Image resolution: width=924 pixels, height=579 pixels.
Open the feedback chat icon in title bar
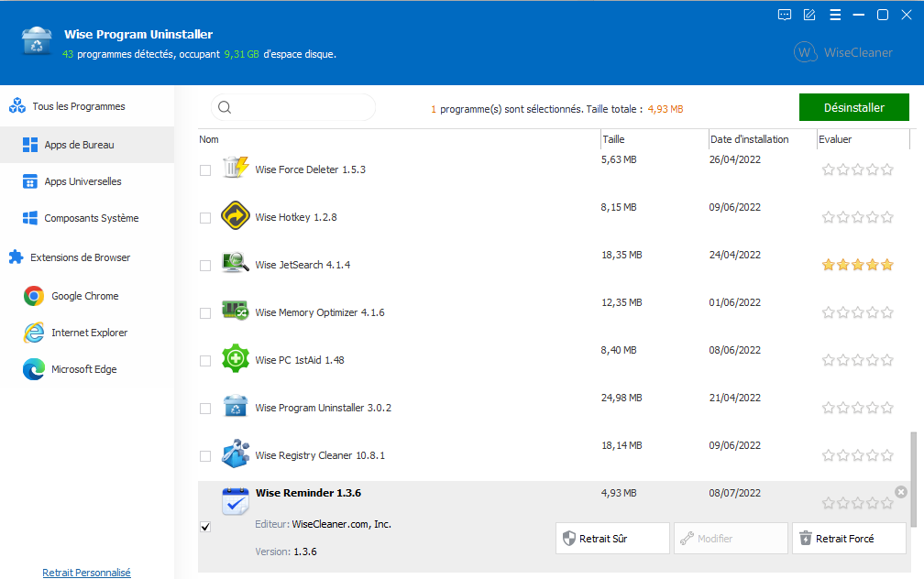point(785,15)
